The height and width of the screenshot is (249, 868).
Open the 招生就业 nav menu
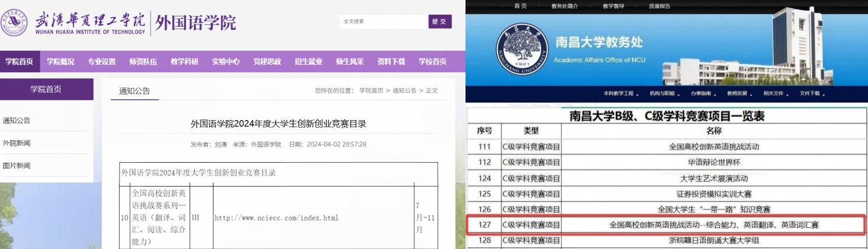309,61
